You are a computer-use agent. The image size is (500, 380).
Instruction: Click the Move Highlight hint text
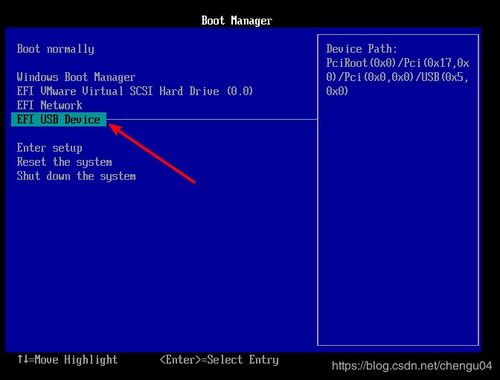pos(76,360)
